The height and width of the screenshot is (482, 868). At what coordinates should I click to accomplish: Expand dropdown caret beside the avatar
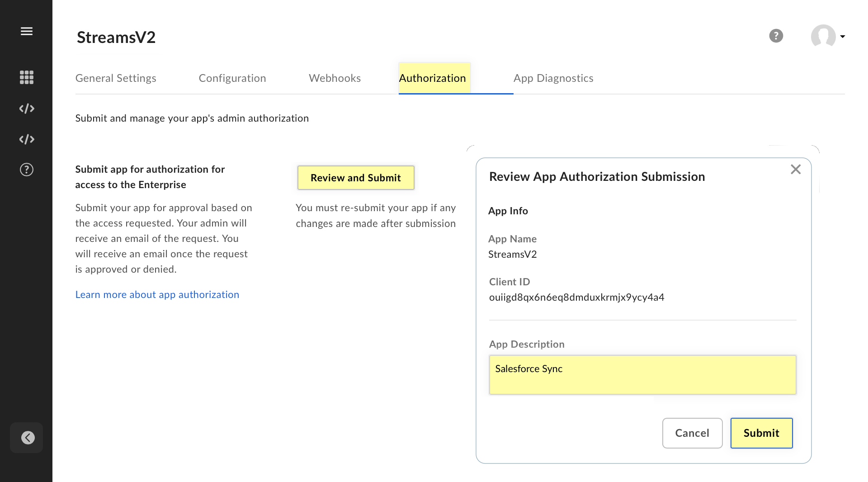843,36
